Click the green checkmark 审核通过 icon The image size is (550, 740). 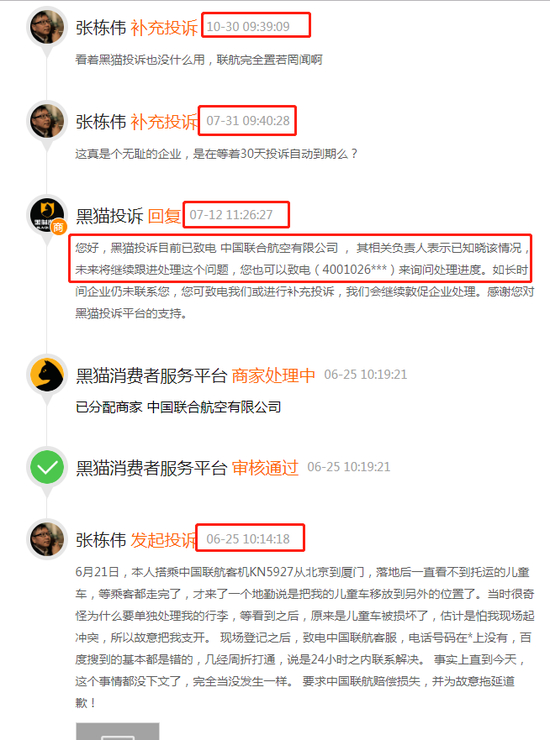pos(47,467)
